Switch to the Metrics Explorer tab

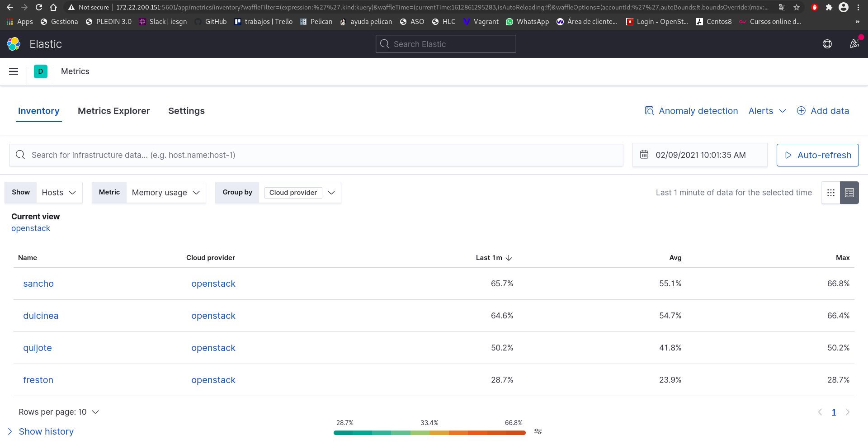pyautogui.click(x=113, y=111)
